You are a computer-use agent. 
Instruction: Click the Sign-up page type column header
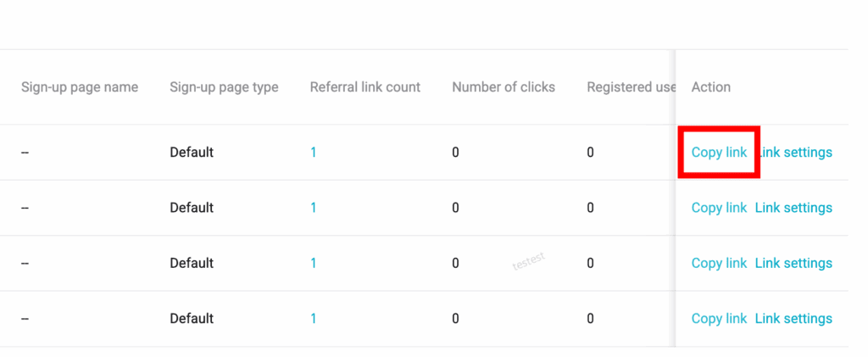click(224, 87)
